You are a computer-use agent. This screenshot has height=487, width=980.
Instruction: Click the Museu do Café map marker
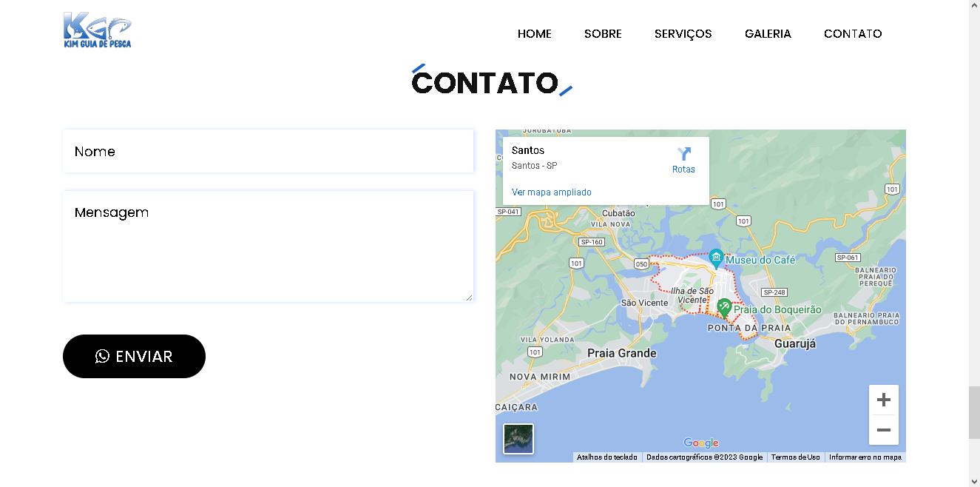coord(715,258)
